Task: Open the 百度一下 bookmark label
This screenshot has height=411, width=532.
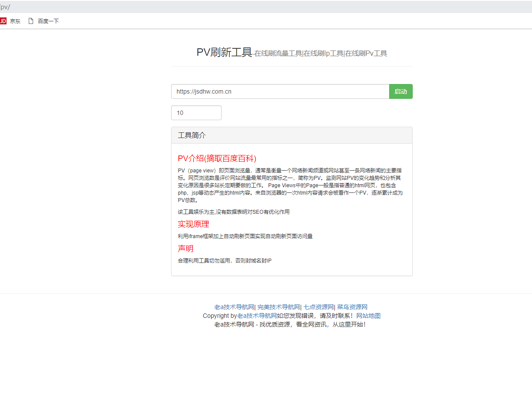Action: (48, 21)
